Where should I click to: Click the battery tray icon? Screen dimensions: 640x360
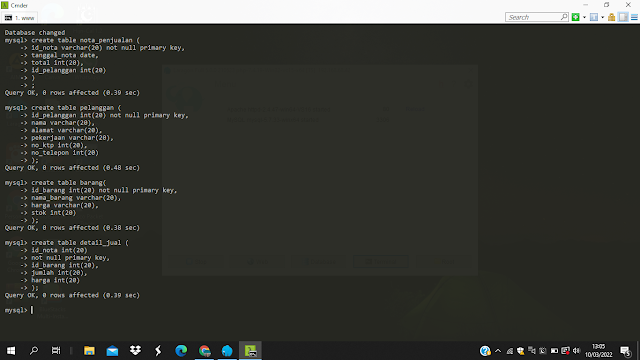554,351
